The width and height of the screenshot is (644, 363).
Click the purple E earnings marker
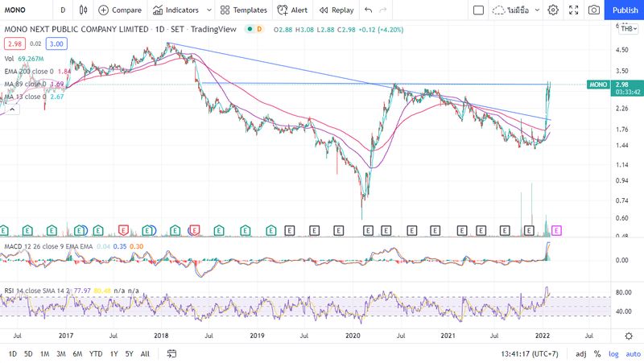coord(556,231)
